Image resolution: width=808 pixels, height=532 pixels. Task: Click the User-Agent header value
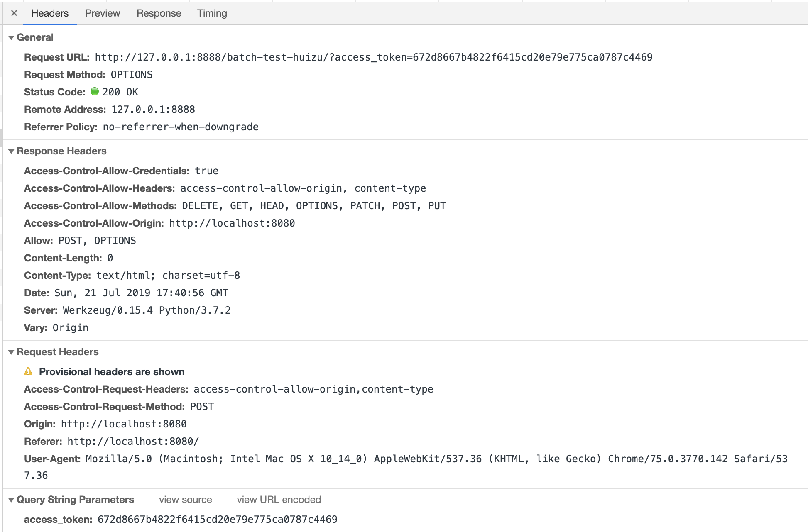click(436, 459)
